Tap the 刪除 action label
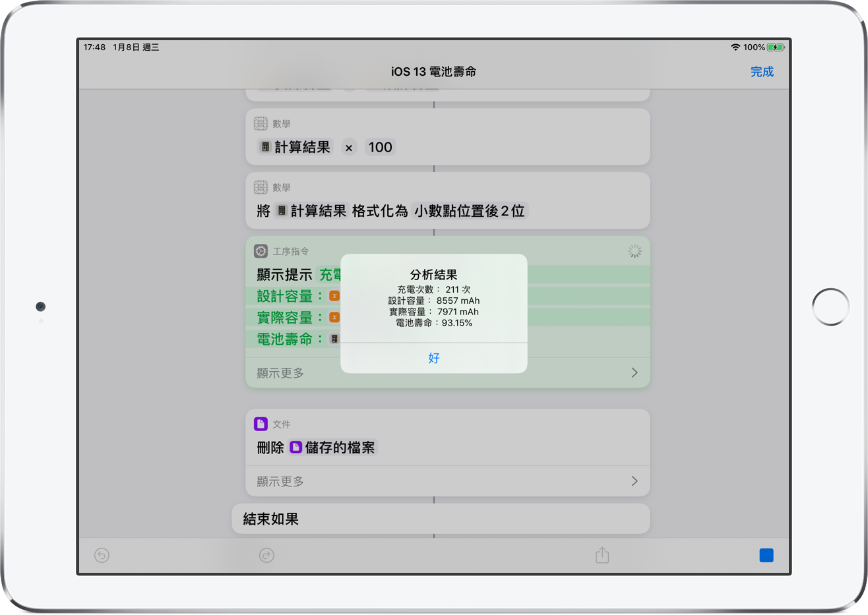The height and width of the screenshot is (615, 868). point(270,448)
